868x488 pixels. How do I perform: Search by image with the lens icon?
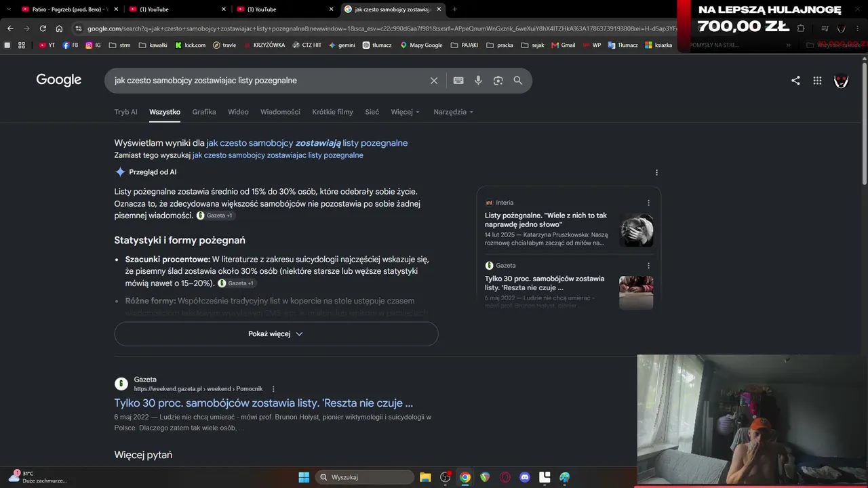coord(498,81)
